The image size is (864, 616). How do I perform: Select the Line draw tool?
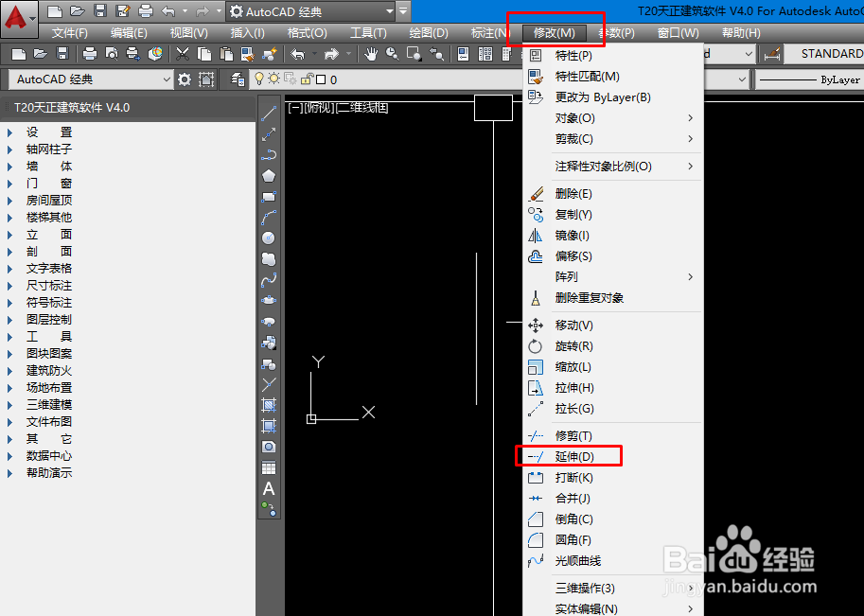pyautogui.click(x=269, y=114)
